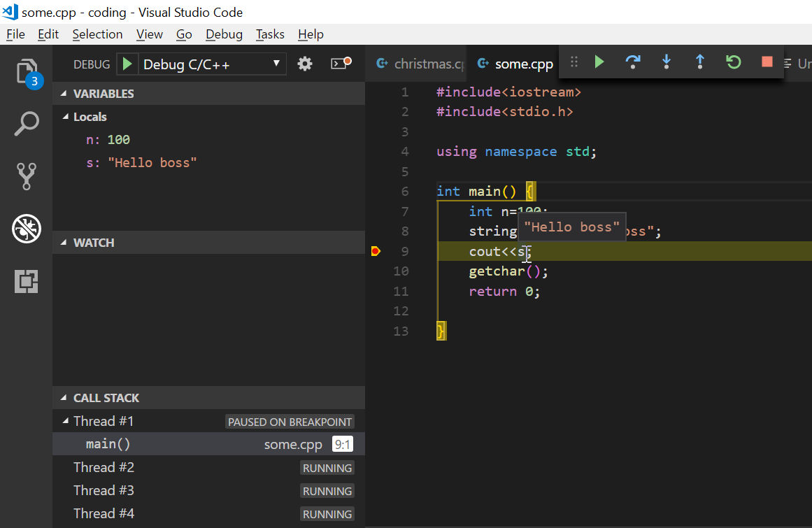Click Step Over in debug toolbar

coord(633,62)
